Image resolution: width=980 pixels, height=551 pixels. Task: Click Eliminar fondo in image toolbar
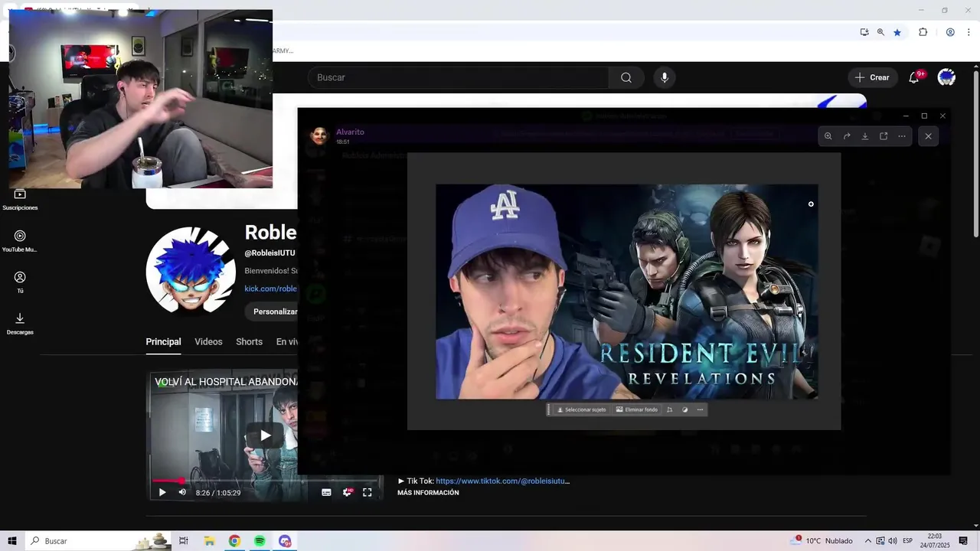tap(637, 409)
